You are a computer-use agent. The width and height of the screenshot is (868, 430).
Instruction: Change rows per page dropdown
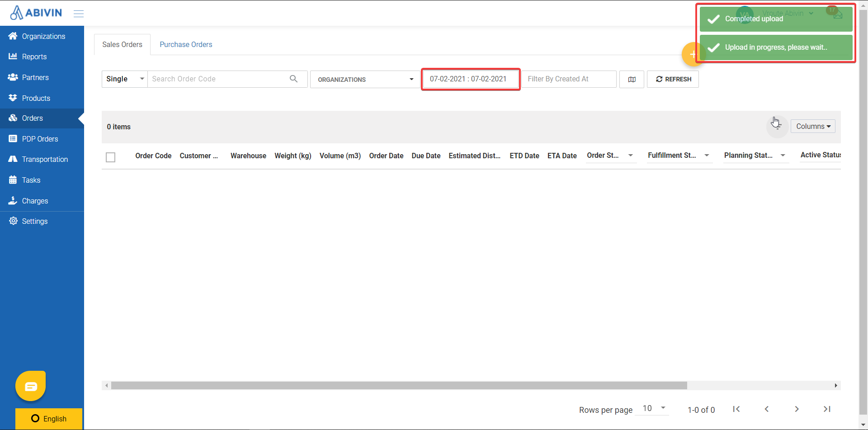coord(652,409)
